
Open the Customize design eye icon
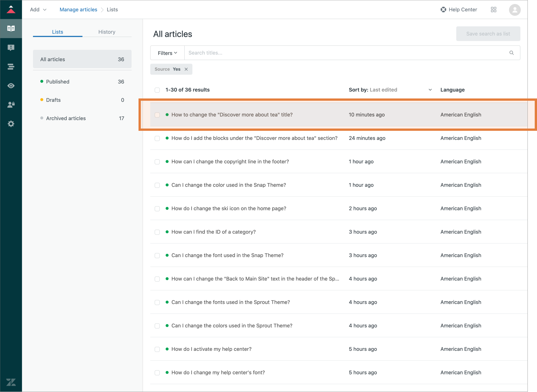click(x=11, y=86)
